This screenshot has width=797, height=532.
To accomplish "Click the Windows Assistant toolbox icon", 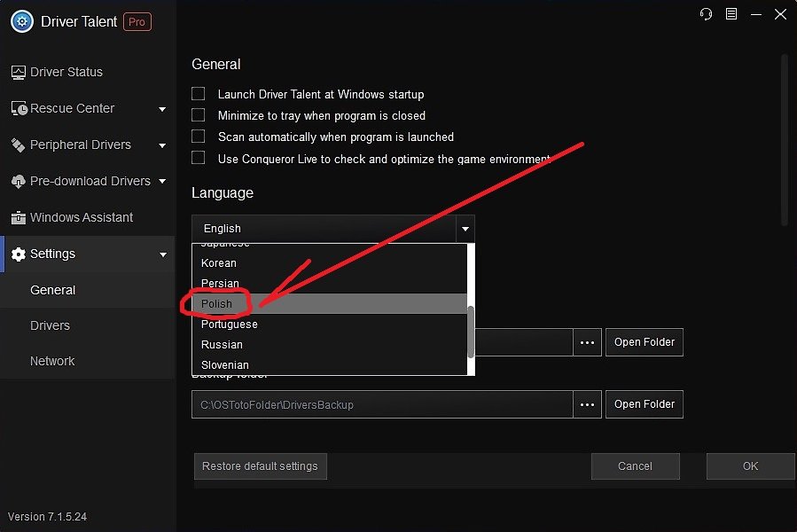I will click(19, 218).
